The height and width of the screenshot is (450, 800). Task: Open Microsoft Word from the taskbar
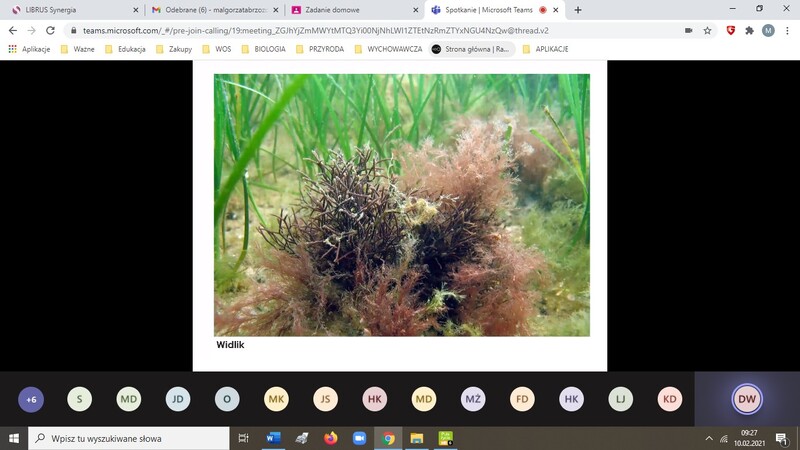tap(273, 438)
